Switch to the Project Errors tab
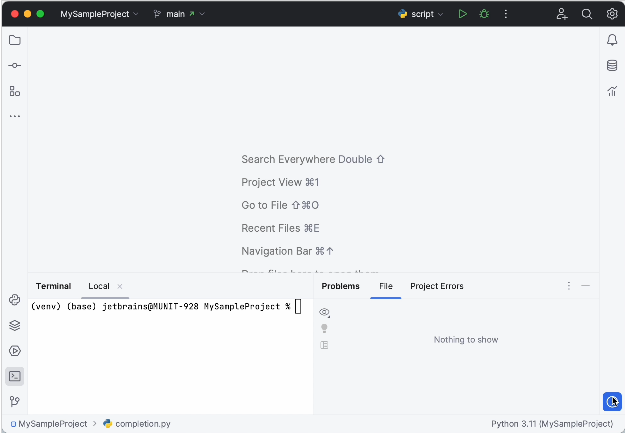The height and width of the screenshot is (433, 625). click(x=437, y=286)
